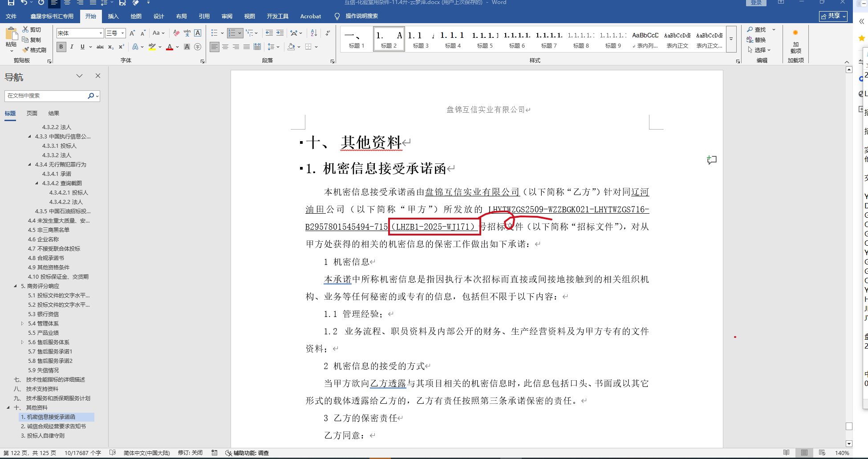Click the Add-ins button
Image resolution: width=868 pixels, height=459 pixels.
tap(795, 41)
